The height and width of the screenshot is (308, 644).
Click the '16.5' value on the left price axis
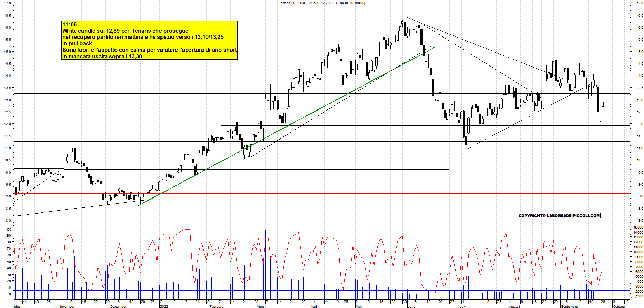click(x=7, y=15)
